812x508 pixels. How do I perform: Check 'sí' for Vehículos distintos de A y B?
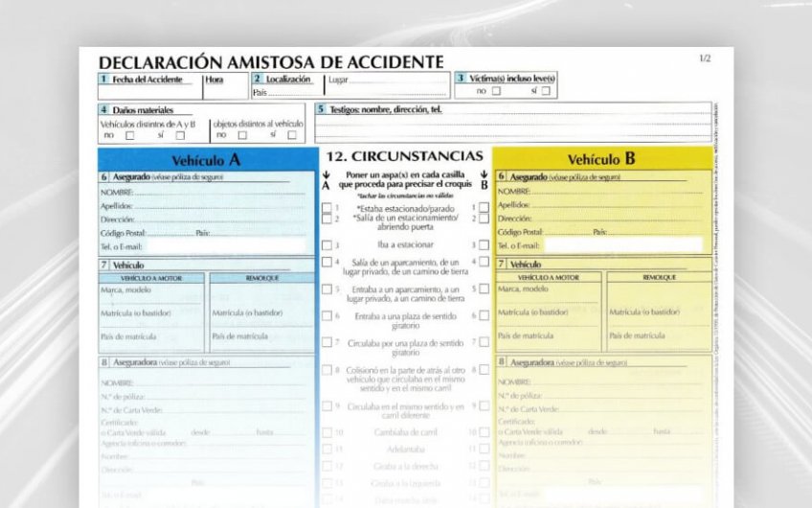pos(180,135)
